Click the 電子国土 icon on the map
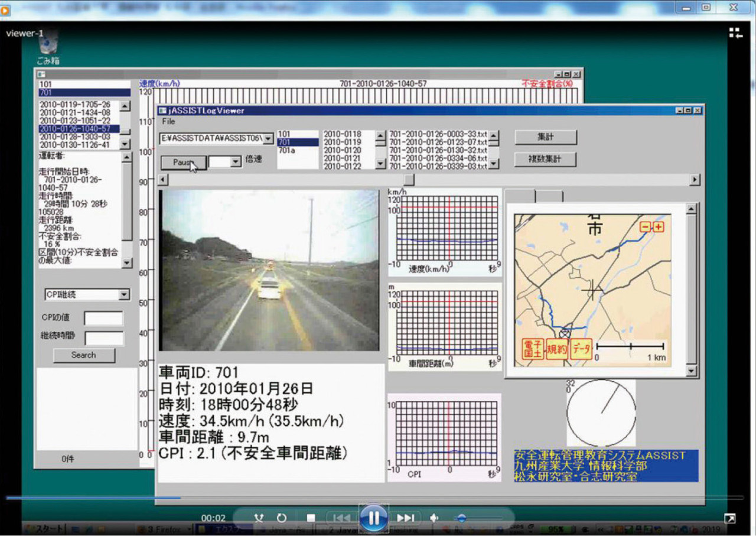This screenshot has height=536, width=756. coord(532,349)
